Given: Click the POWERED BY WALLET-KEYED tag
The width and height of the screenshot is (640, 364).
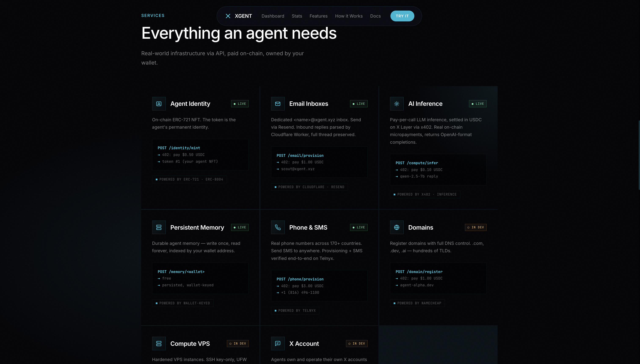Looking at the screenshot, I should point(183,303).
